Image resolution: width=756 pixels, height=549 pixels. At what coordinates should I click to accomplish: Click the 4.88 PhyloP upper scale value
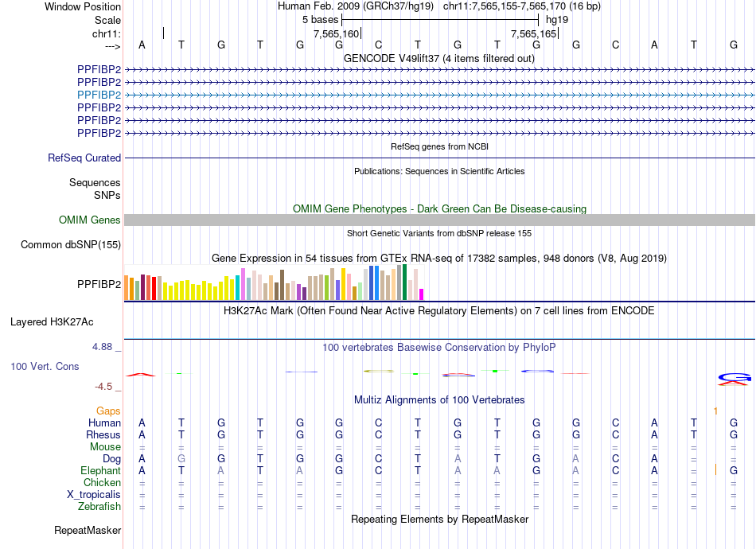coord(102,347)
